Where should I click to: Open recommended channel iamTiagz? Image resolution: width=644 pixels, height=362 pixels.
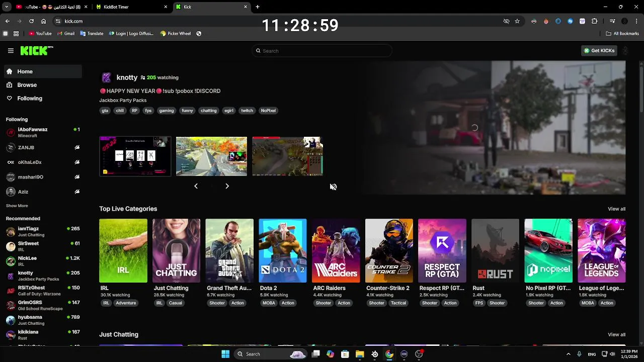pos(43,232)
